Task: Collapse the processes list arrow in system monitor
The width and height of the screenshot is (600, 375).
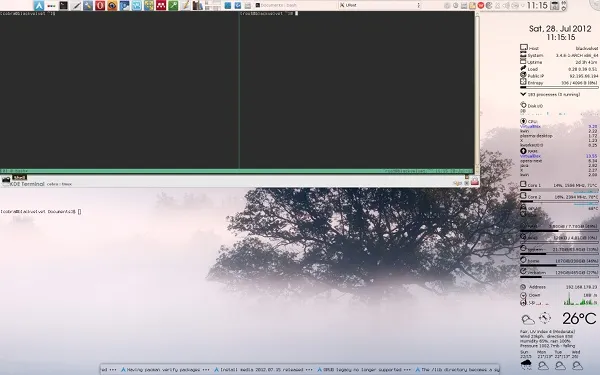Action: point(523,94)
